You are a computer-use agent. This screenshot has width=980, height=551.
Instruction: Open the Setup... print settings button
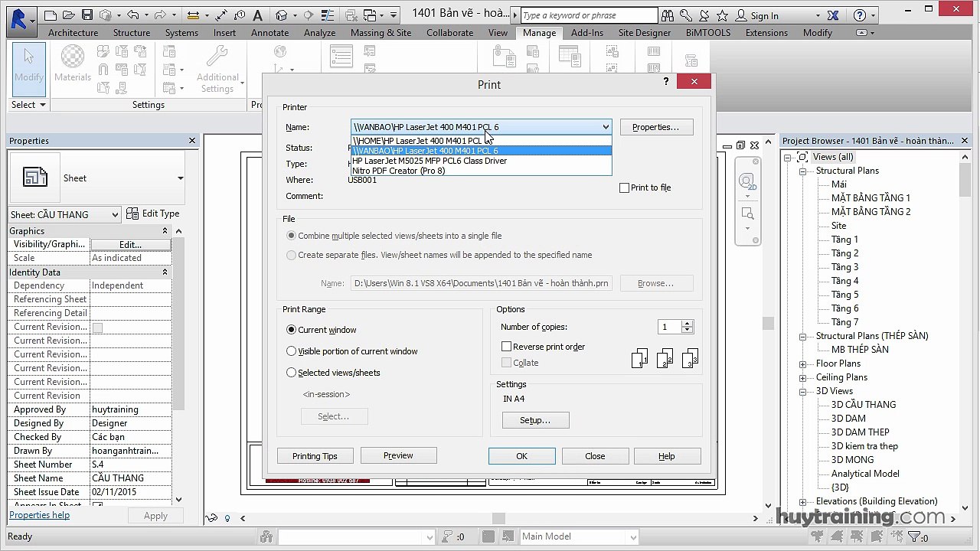click(x=535, y=420)
